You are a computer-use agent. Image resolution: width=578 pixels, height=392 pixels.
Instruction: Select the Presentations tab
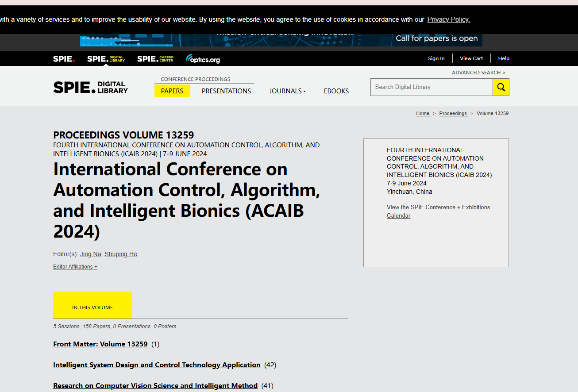click(x=226, y=91)
